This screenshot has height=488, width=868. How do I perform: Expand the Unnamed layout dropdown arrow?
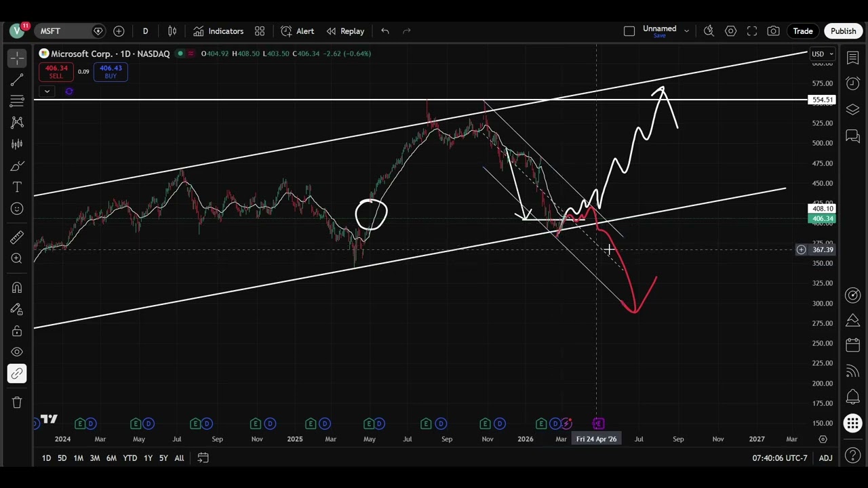pyautogui.click(x=686, y=31)
